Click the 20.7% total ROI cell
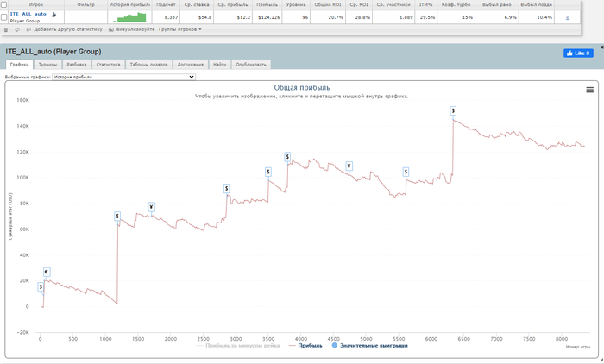Screen dimensions: 604x364 tap(328, 17)
